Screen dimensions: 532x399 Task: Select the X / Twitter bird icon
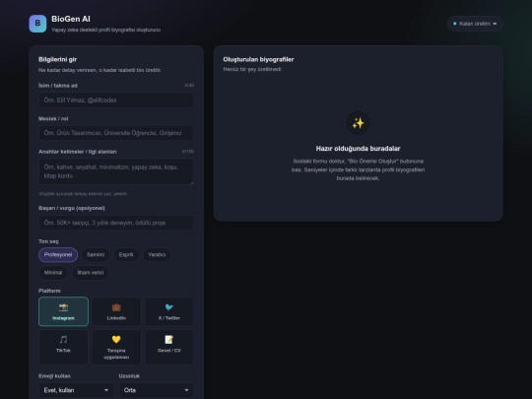169,307
